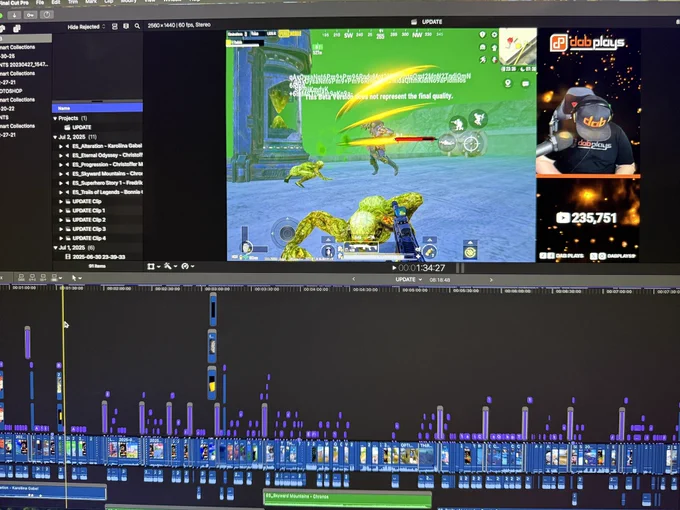The height and width of the screenshot is (510, 680).
Task: Expand the ES_Alteration audio clip row
Action: 61,146
